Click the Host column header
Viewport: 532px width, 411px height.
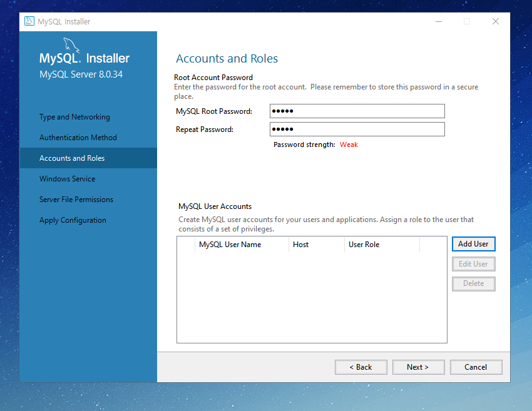(316, 245)
